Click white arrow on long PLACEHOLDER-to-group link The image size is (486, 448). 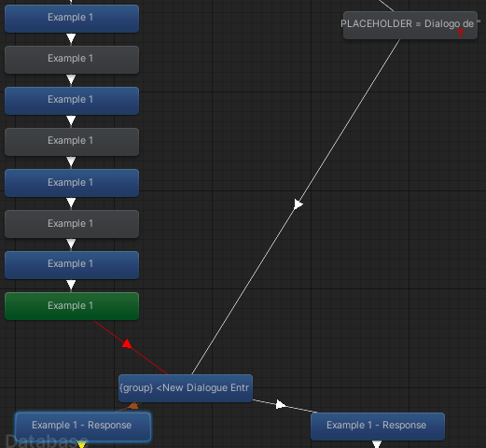point(299,204)
